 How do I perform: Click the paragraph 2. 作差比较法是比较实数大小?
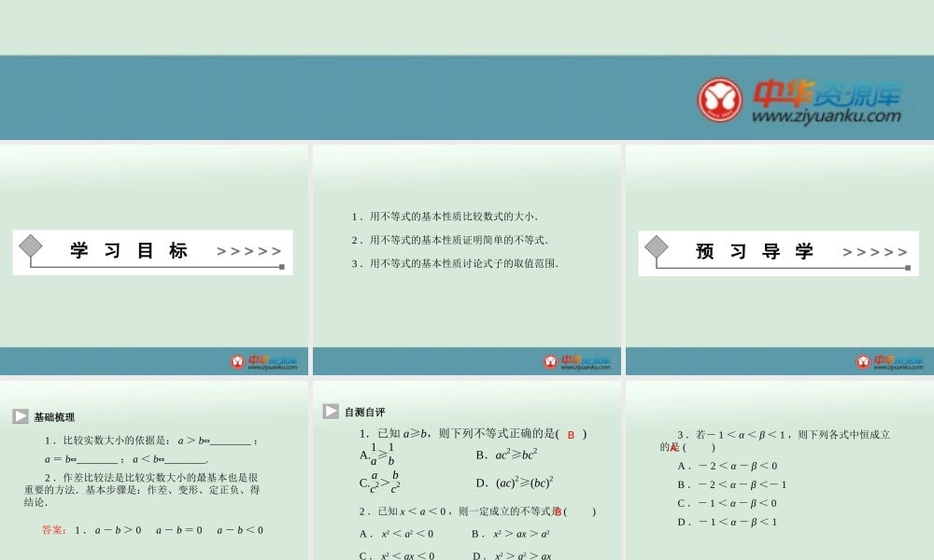pyautogui.click(x=142, y=490)
